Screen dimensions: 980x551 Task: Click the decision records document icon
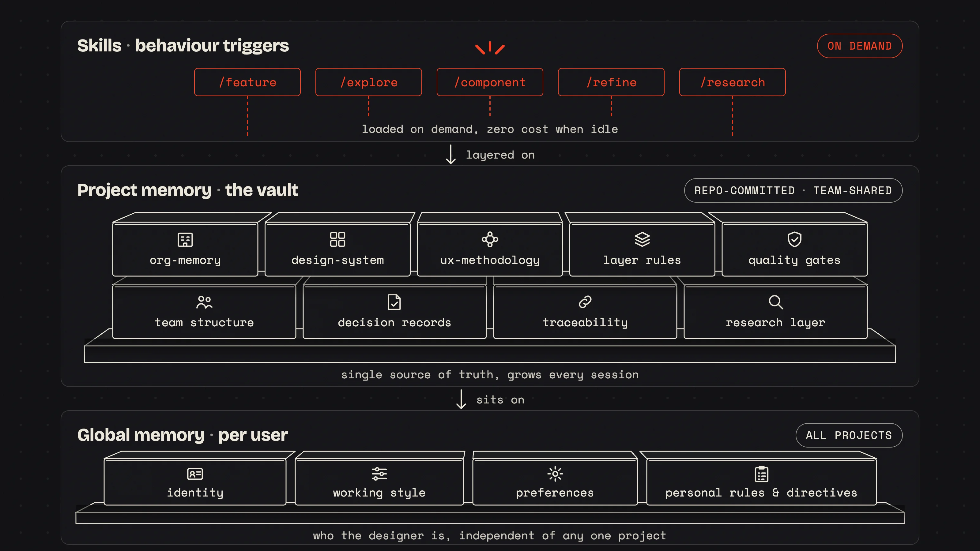pyautogui.click(x=394, y=302)
